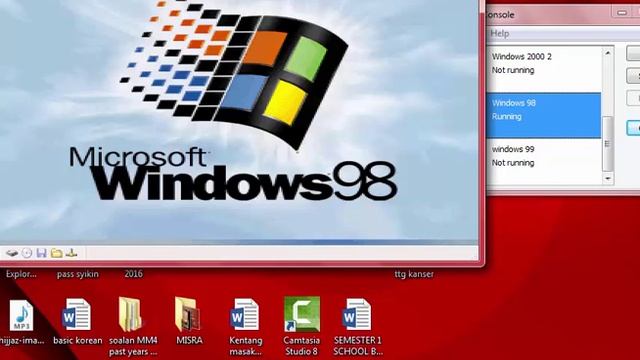Select Windows 2000 2 in the console list
Viewport: 640px width, 360px height.
[x=544, y=69]
